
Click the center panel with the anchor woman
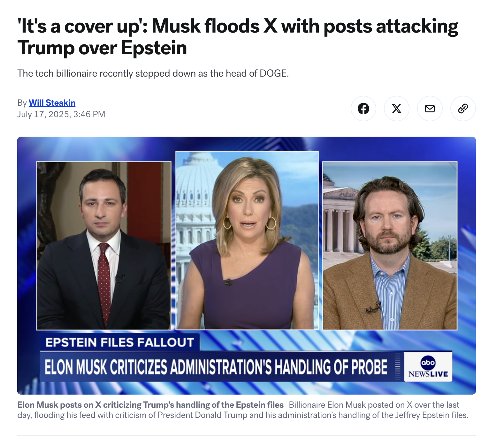coord(247,240)
